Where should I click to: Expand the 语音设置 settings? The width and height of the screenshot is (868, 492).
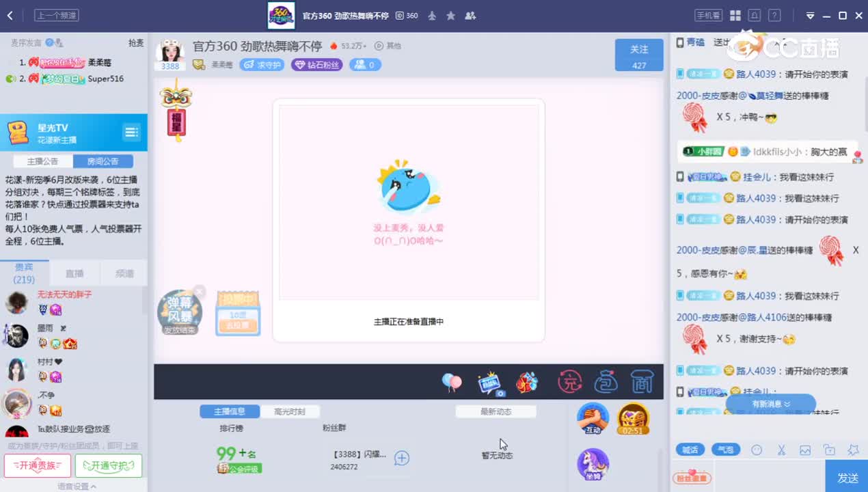(77, 487)
